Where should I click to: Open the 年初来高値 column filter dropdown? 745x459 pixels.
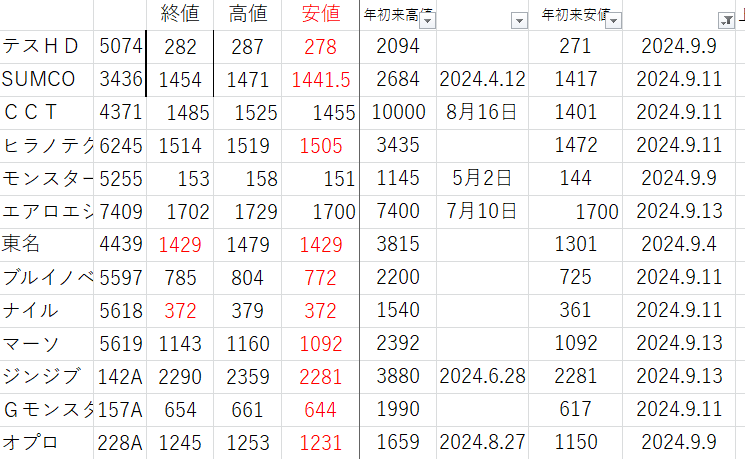pyautogui.click(x=427, y=20)
